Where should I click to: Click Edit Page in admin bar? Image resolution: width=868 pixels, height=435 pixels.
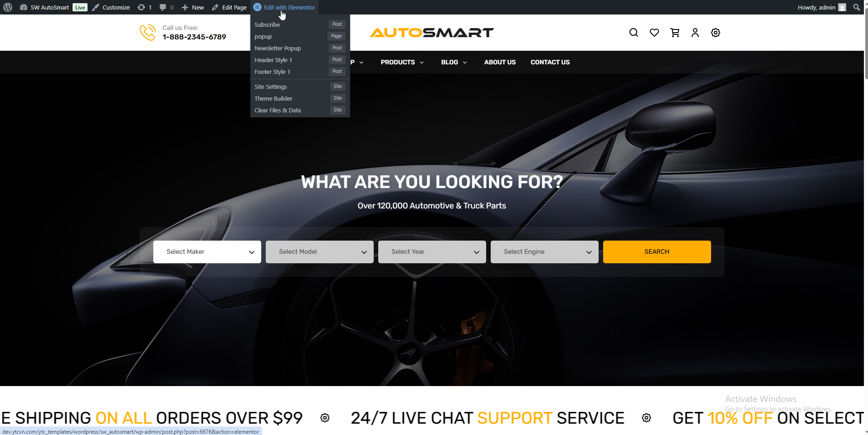coord(229,7)
